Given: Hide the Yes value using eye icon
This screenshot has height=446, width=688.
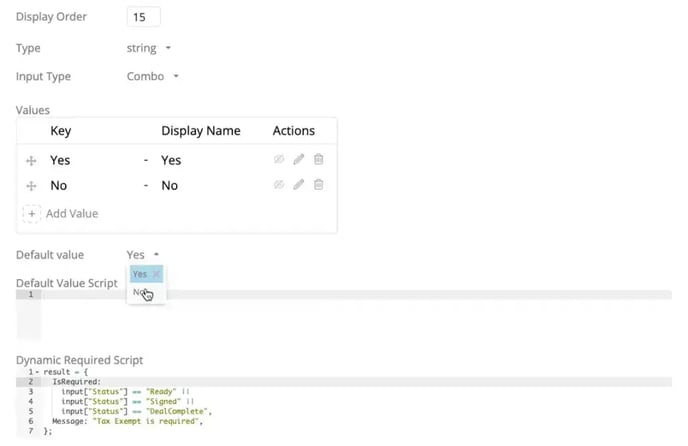Looking at the screenshot, I should [x=279, y=160].
